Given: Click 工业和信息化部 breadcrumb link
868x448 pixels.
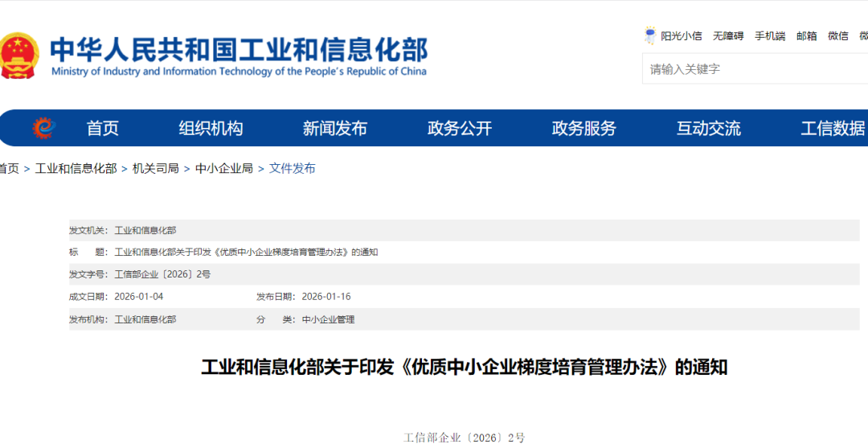Looking at the screenshot, I should (76, 168).
